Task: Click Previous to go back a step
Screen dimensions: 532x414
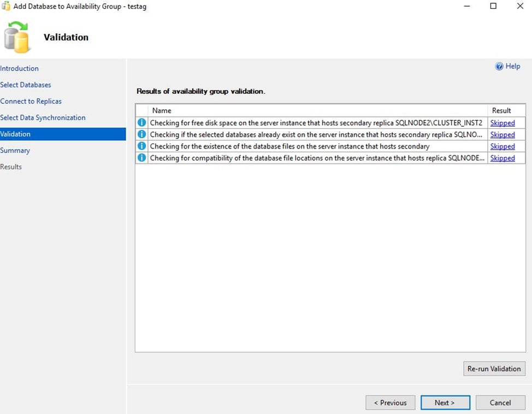Action: (x=390, y=403)
